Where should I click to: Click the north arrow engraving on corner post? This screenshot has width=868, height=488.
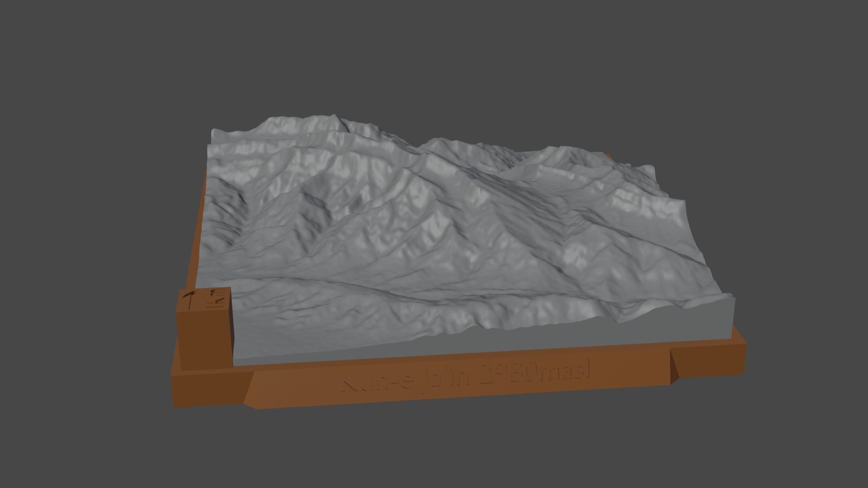[189, 300]
